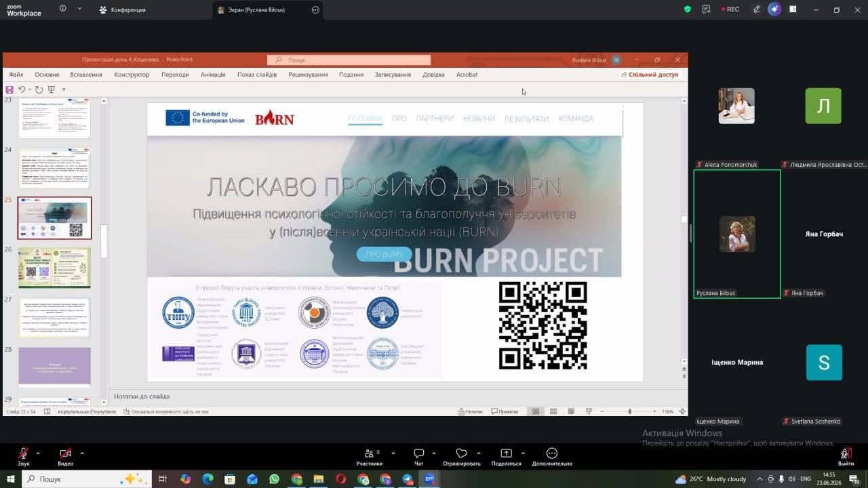Toggle the REC recording indicator
Viewport: 868px width, 488px height.
728,9
